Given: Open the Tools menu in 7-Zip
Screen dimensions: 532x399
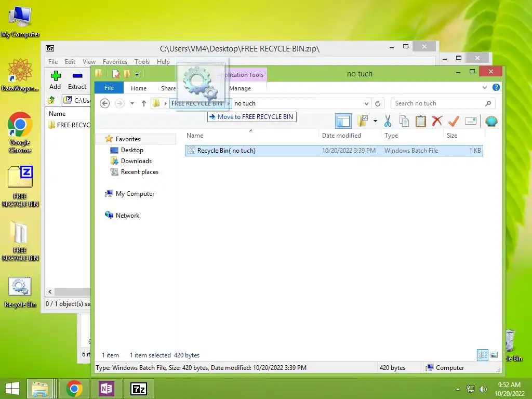Looking at the screenshot, I should 142,62.
